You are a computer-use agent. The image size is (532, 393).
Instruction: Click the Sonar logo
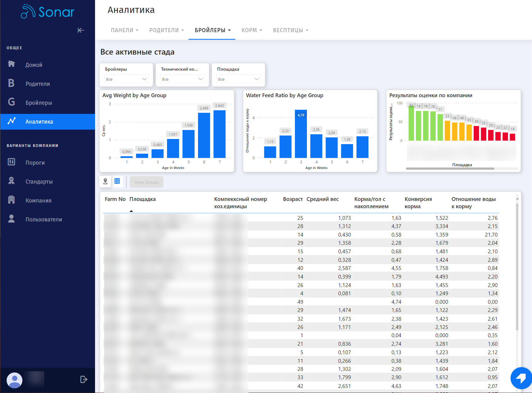[x=48, y=12]
